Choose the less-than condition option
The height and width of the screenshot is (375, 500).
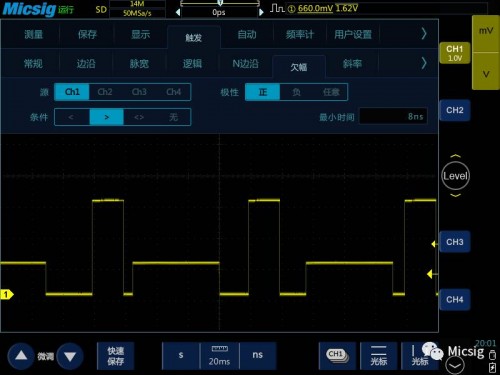72,117
